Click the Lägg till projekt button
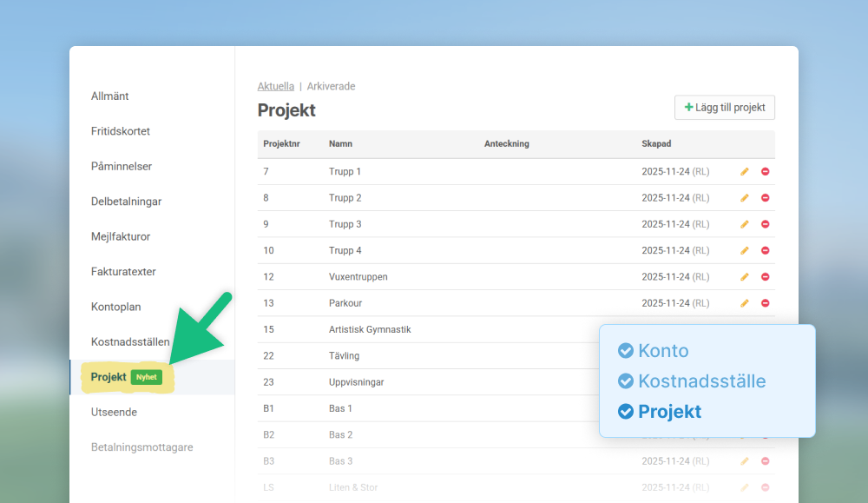Viewport: 868px width, 503px height. [x=724, y=108]
